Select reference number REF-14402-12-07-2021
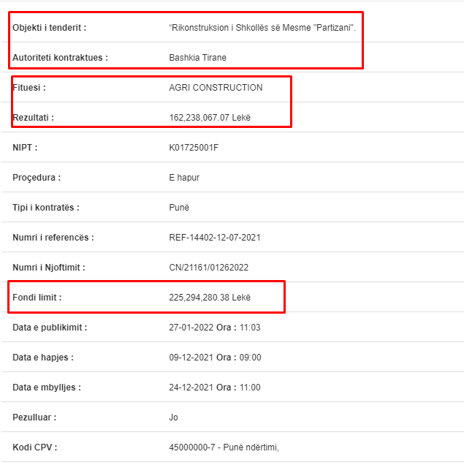464x476 pixels. 215,238
